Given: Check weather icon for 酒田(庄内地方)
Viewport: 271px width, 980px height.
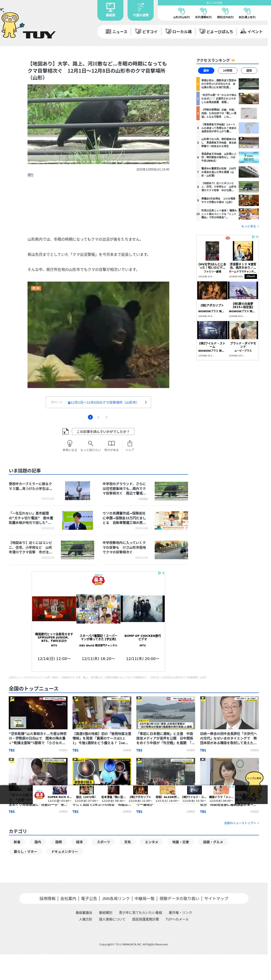Looking at the screenshot, I should 225,11.
